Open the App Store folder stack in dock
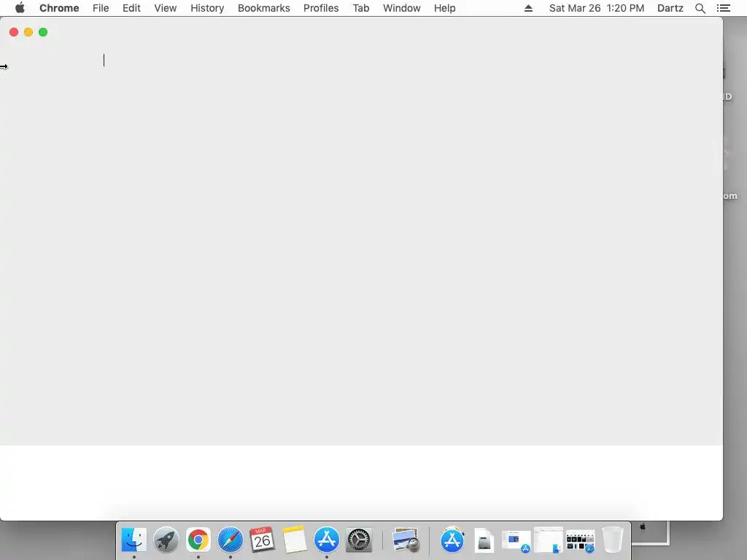Viewport: 747px width, 560px height. pyautogui.click(x=452, y=540)
